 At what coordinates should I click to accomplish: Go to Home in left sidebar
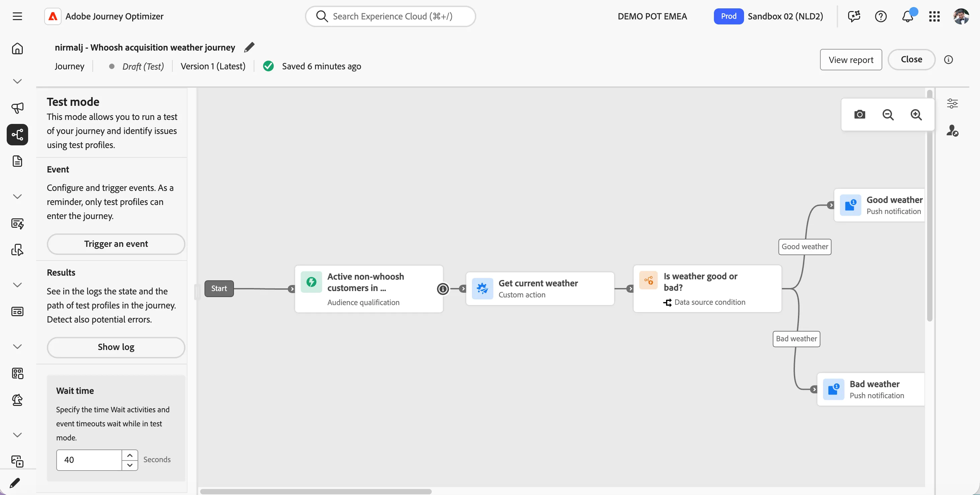[17, 49]
